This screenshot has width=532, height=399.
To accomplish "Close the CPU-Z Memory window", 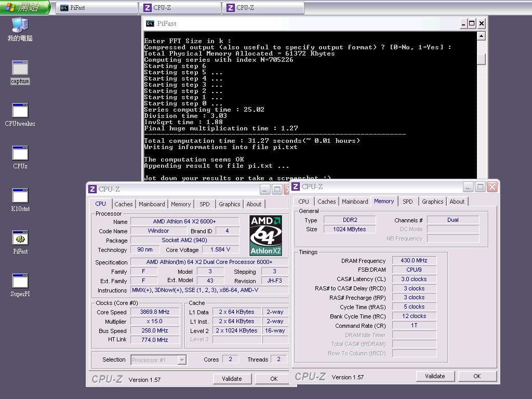I will coord(493,187).
